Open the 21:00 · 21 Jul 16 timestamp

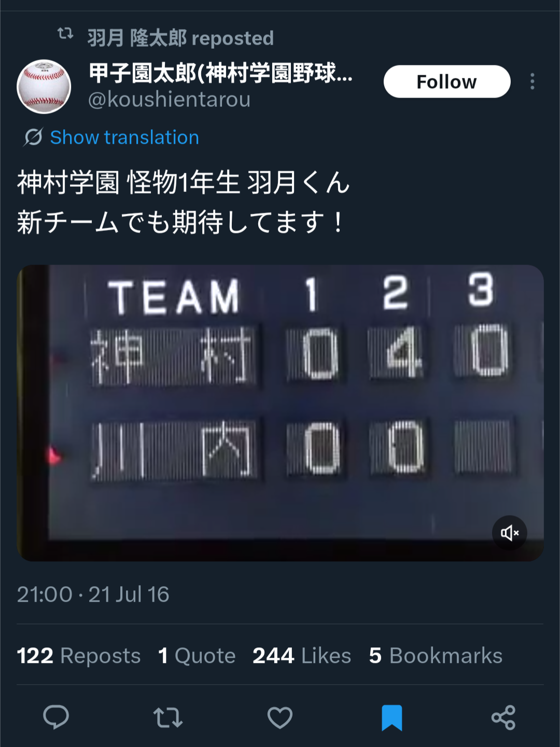pos(93,594)
